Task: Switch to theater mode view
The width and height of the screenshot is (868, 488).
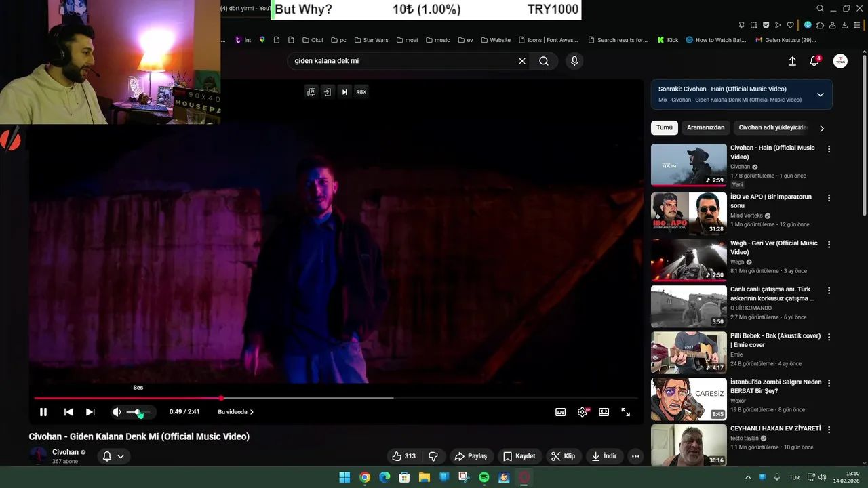Action: [x=604, y=412]
